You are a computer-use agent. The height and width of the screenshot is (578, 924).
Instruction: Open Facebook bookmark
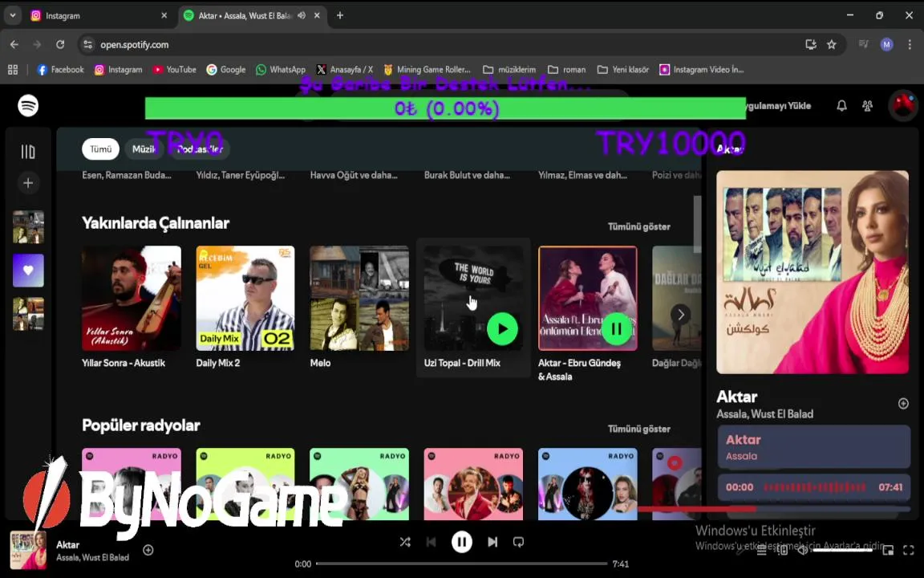[x=60, y=70]
